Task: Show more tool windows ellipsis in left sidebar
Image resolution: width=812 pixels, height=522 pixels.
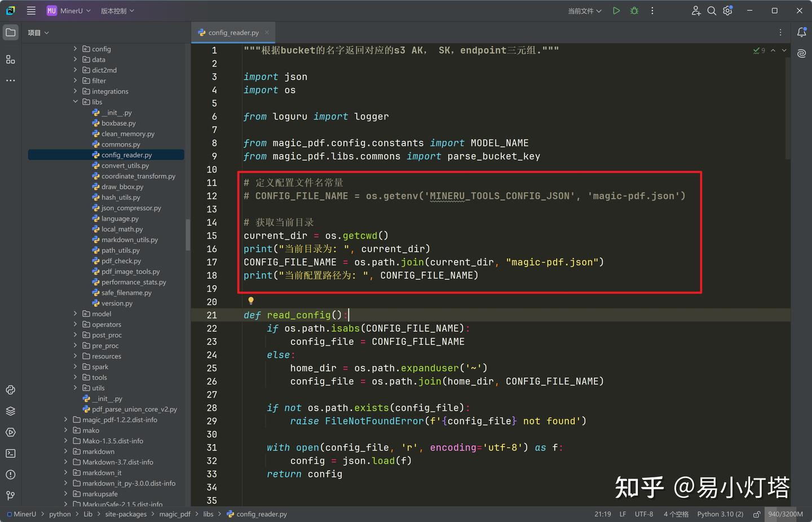Action: point(11,81)
